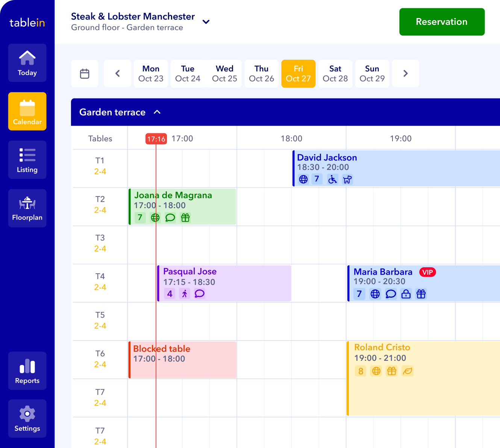Viewport: 500px width, 448px height.
Task: Open the Floorplan view in the sidebar
Action: pos(27,208)
